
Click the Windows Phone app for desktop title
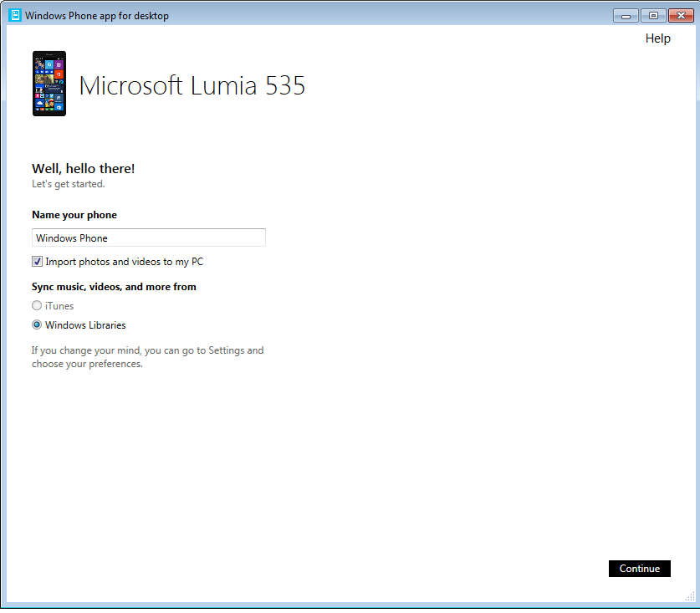coord(96,15)
